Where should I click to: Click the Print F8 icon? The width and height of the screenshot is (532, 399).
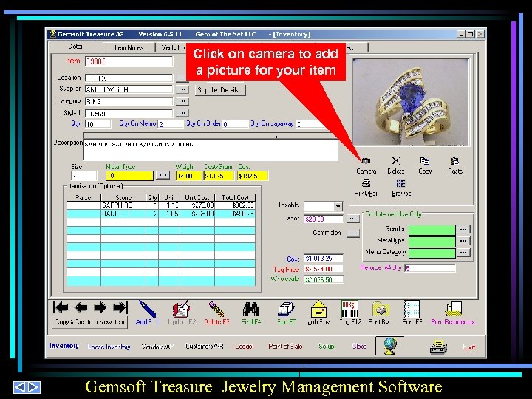[412, 309]
